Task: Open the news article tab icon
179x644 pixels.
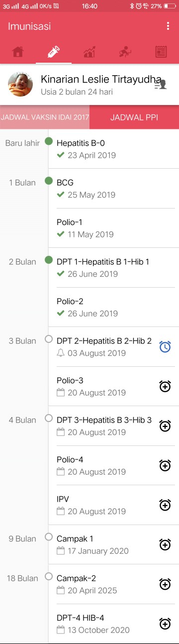Action: pos(161,52)
